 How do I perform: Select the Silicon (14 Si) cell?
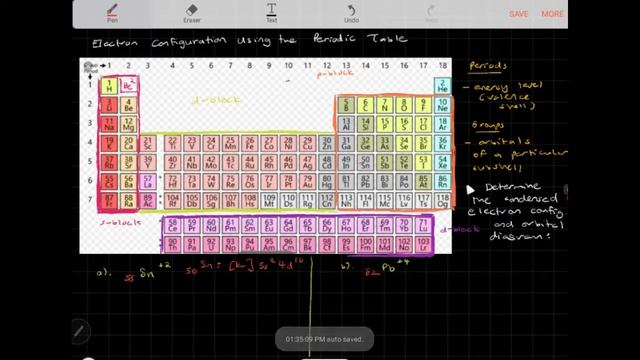(365, 124)
